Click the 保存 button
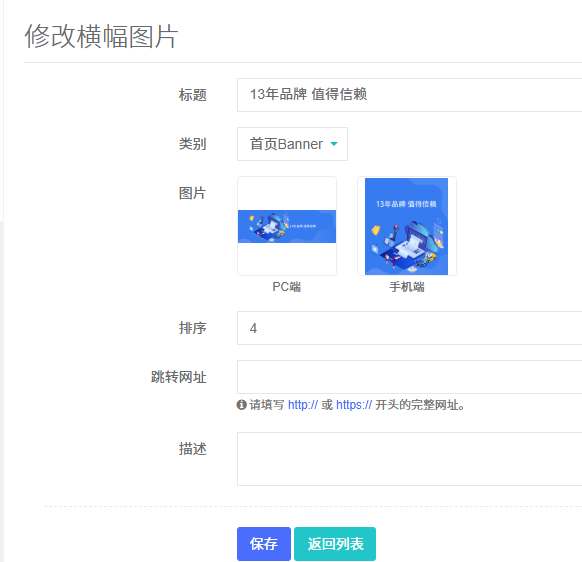Screen dimensions: 582x562 264,544
